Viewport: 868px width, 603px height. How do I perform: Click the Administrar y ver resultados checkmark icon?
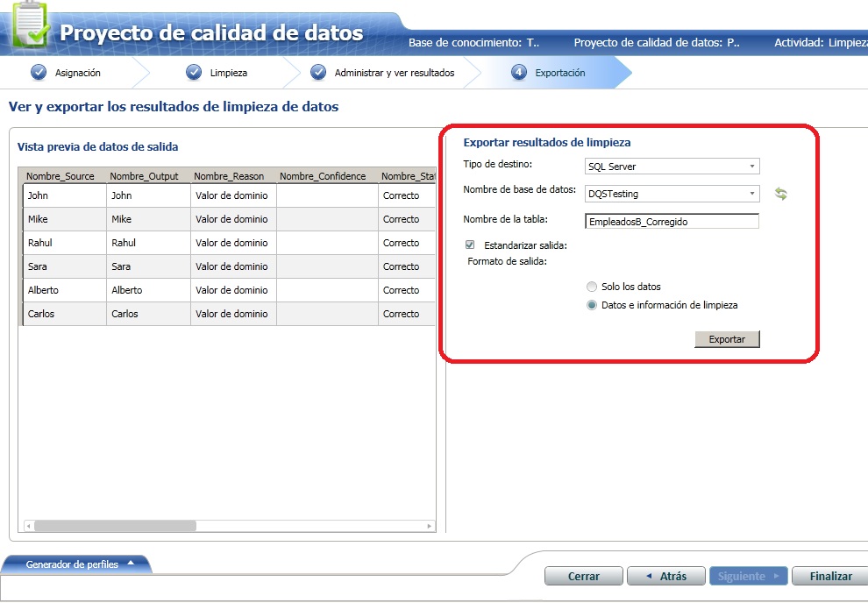click(317, 74)
